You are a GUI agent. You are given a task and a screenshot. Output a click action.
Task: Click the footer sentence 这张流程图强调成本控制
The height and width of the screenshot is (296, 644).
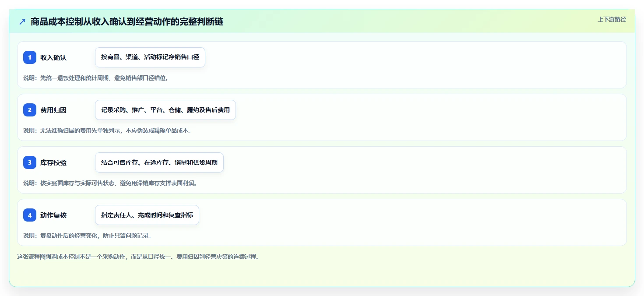pos(138,257)
